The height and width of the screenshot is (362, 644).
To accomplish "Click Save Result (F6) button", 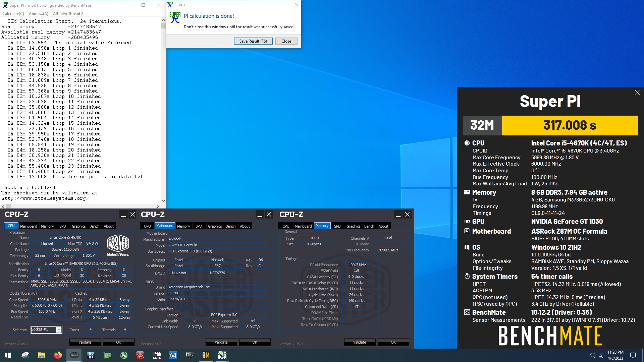I will [253, 41].
